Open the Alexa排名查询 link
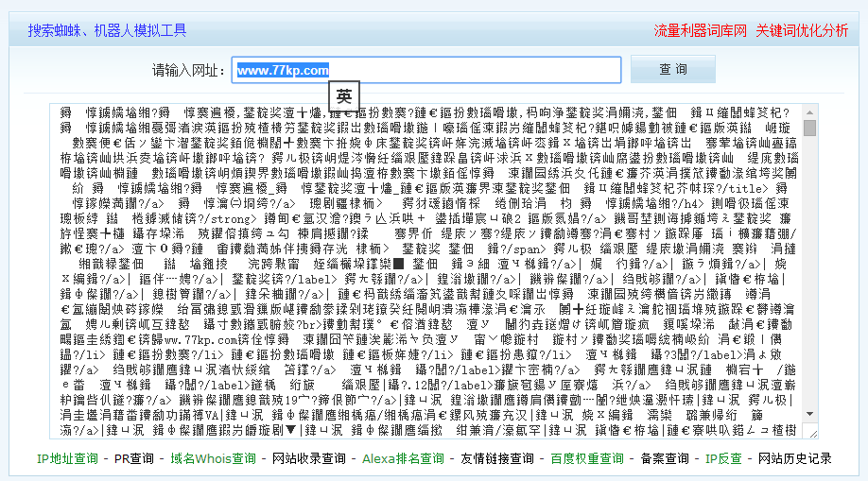This screenshot has height=481, width=868. pos(403,458)
